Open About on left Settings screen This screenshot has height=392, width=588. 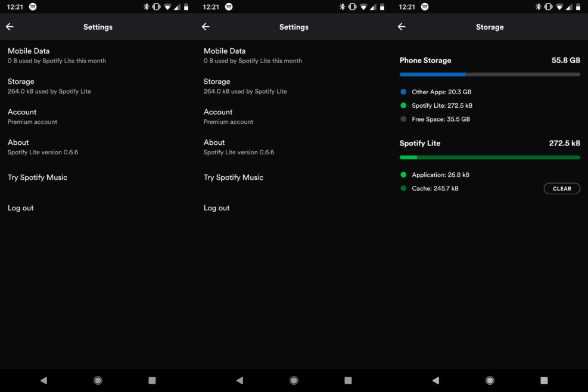click(x=98, y=147)
